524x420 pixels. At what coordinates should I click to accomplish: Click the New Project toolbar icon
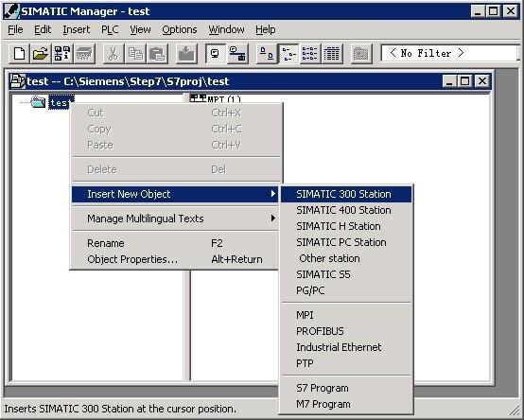pos(19,54)
